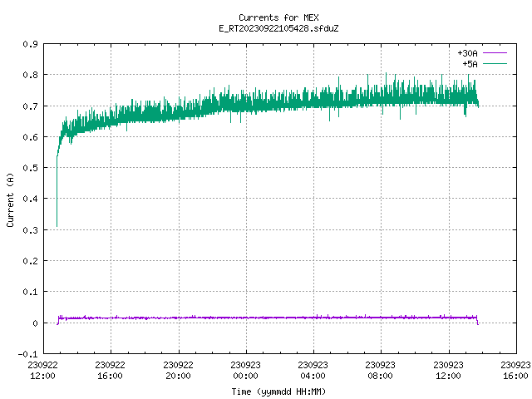Click the 'Current (A)' y-axis label
The width and height of the screenshot is (532, 399).
click(x=10, y=199)
